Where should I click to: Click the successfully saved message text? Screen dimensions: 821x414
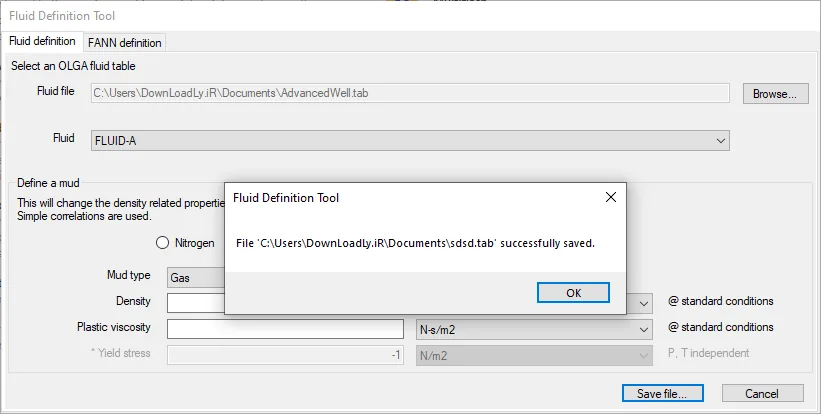[x=416, y=243]
